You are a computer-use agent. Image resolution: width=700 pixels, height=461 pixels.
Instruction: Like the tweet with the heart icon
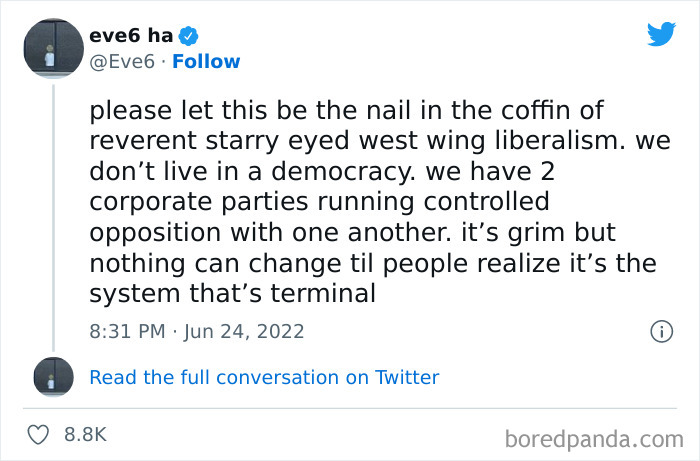[x=38, y=435]
